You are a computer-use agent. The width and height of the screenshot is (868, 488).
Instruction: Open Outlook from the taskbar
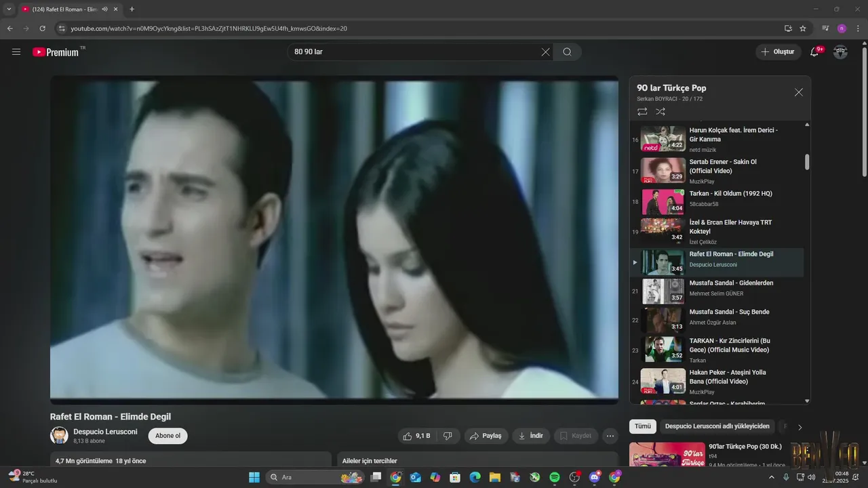tap(415, 477)
